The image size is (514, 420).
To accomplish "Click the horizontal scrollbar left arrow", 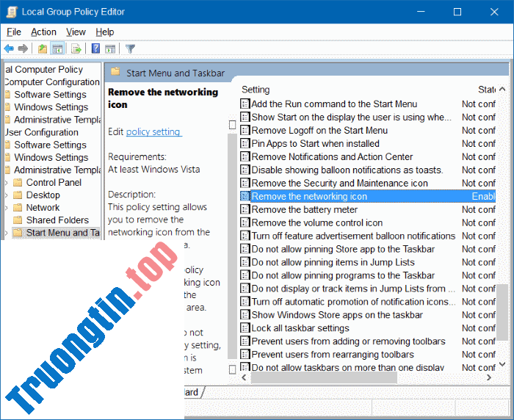I will [244, 377].
